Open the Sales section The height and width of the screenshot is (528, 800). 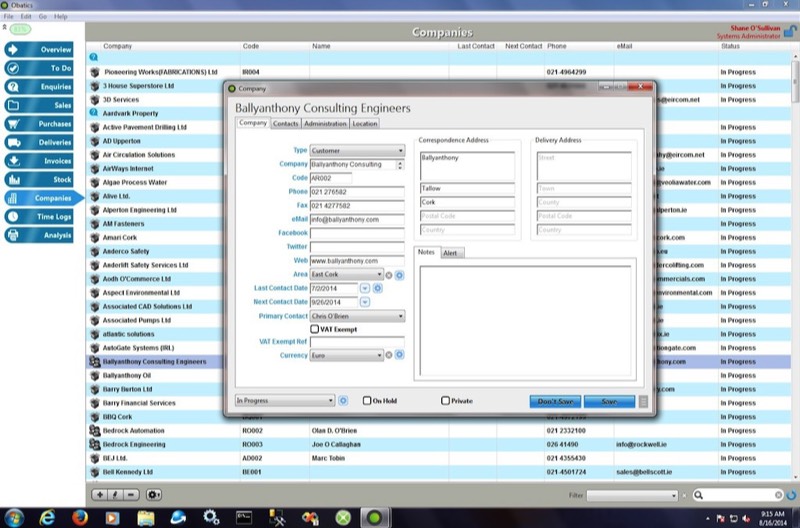click(39, 105)
